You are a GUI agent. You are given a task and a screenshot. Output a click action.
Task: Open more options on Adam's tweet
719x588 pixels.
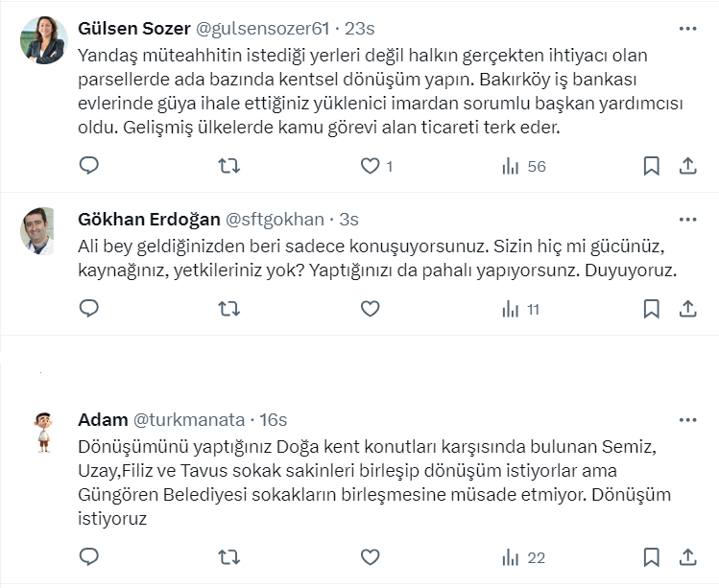point(687,420)
